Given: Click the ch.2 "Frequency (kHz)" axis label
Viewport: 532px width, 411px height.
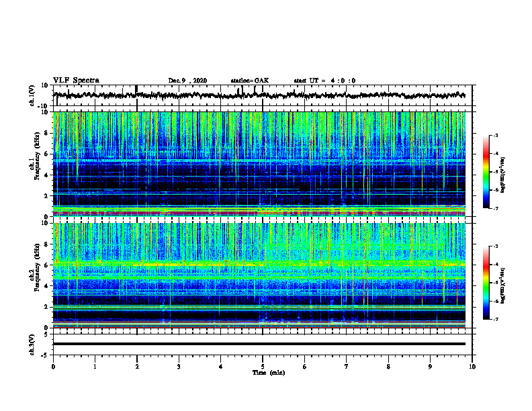Looking at the screenshot, I should pyautogui.click(x=38, y=267).
